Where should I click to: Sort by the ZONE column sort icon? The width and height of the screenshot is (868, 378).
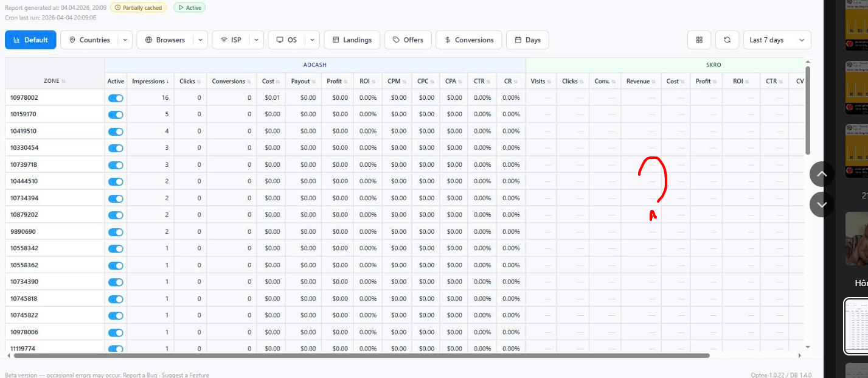[x=63, y=82]
